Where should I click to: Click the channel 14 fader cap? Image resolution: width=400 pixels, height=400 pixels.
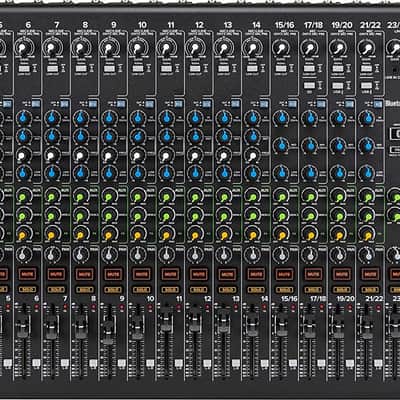click(x=252, y=325)
